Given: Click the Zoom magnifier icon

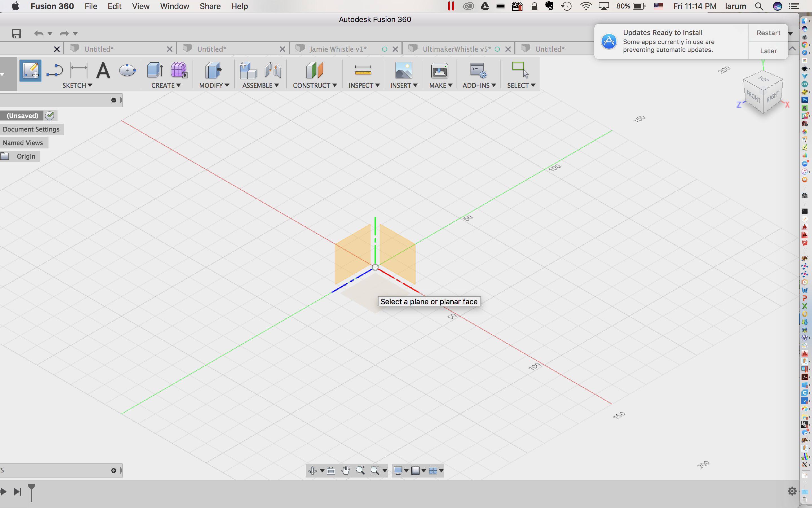Looking at the screenshot, I should pyautogui.click(x=360, y=471).
